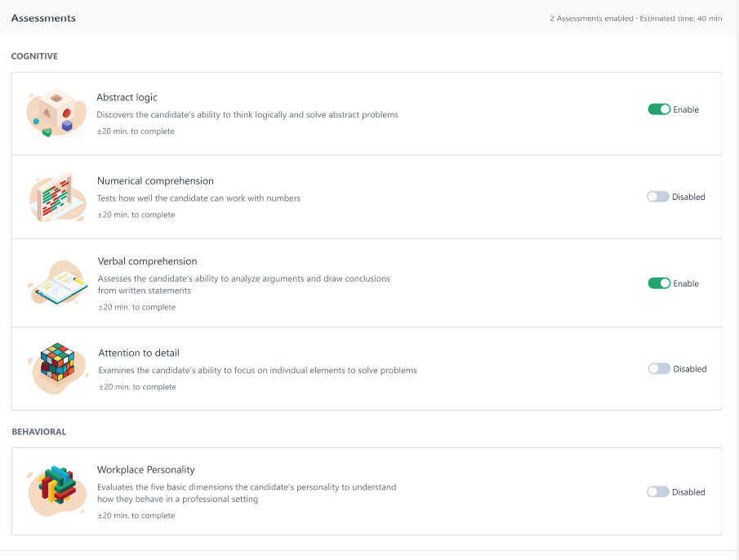Screen dimensions: 739x560
Task: Click the Attention to detail Rubik's cube icon
Action: 58,368
